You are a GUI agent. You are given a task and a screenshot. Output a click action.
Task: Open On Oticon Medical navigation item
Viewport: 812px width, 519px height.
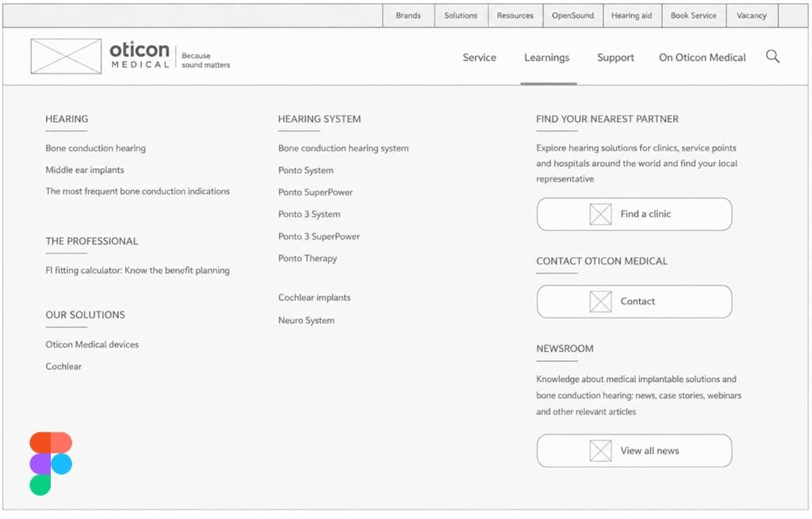pyautogui.click(x=703, y=57)
